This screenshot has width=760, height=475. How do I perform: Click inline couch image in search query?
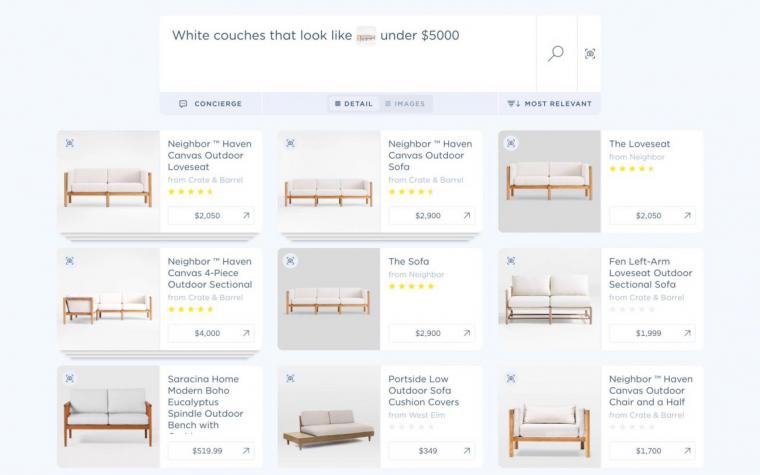[366, 36]
